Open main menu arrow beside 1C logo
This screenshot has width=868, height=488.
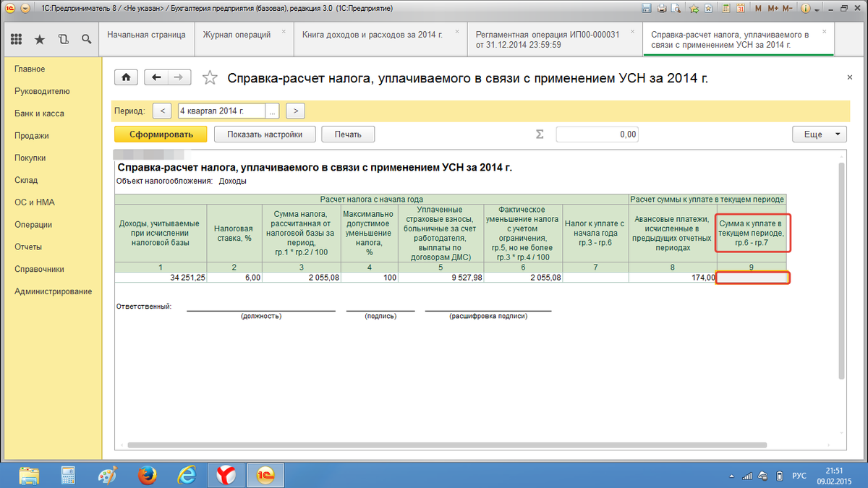[x=25, y=9]
